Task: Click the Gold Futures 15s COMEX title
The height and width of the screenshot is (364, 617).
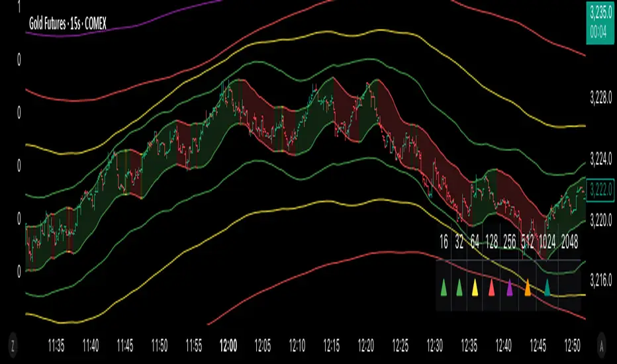Action: click(x=68, y=24)
